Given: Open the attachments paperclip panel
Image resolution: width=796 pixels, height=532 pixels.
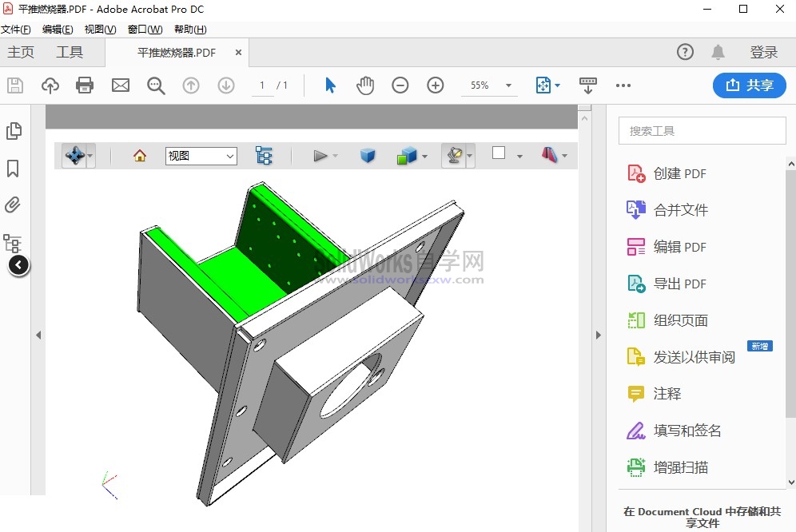Looking at the screenshot, I should [13, 205].
